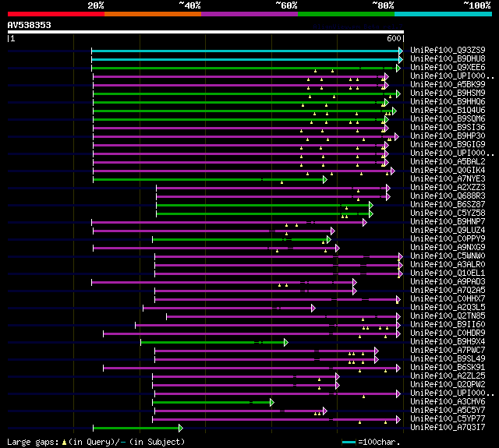Click the purple ~60% identity legend segment
The height and width of the screenshot is (448, 499).
point(249,14)
